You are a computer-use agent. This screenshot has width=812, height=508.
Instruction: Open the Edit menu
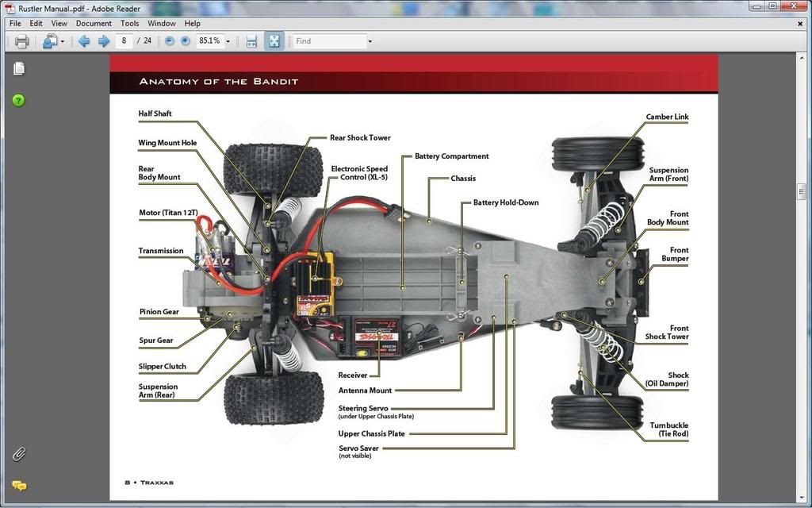[36, 23]
